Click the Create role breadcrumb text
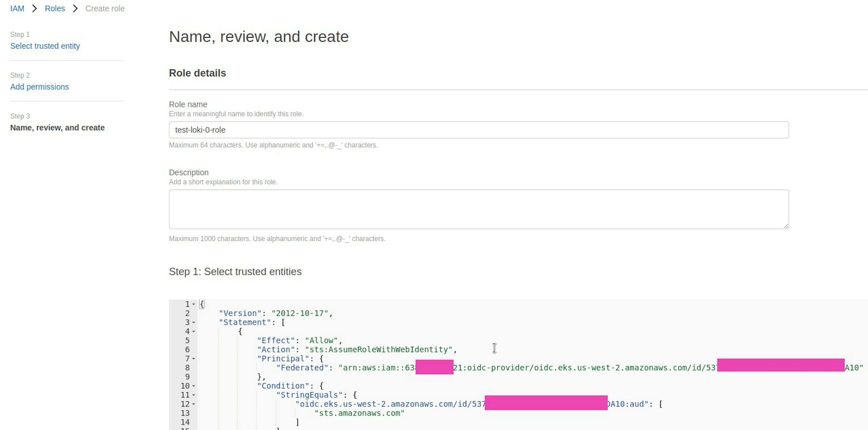Screen dimensions: 868x430 pyautogui.click(x=105, y=8)
